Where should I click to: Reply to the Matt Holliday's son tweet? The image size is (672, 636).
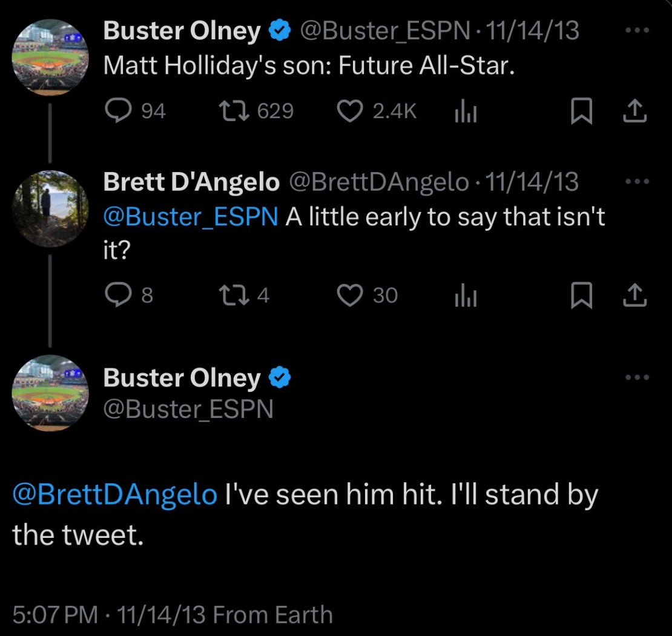click(x=116, y=111)
